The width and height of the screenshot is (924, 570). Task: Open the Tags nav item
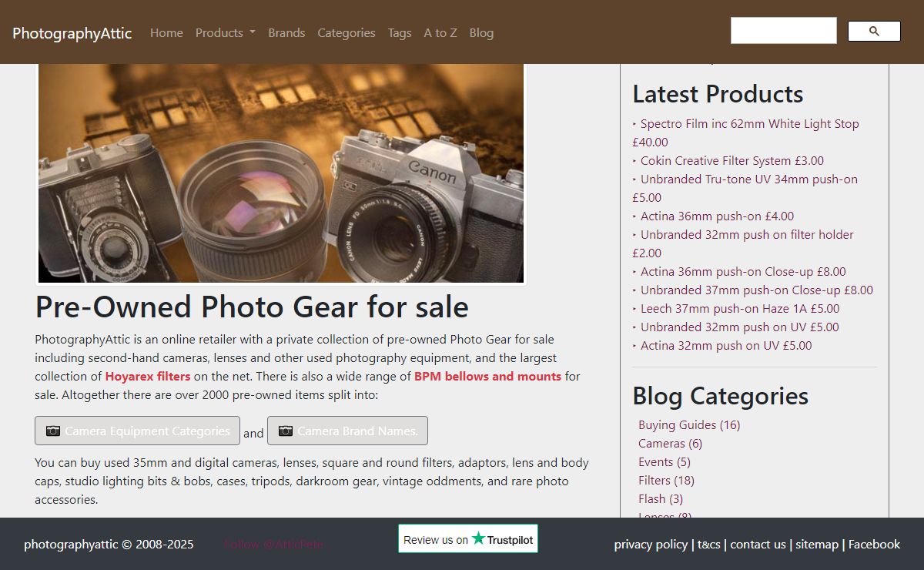tap(400, 32)
